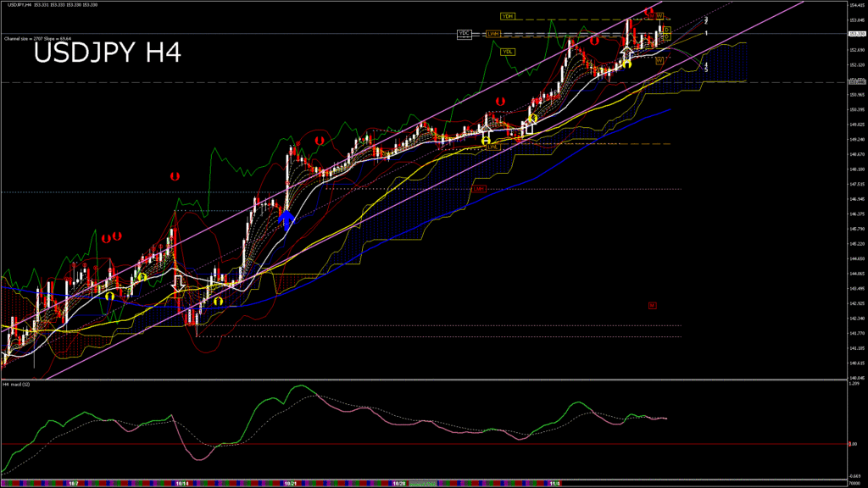The width and height of the screenshot is (868, 488).
Task: Select the 11/4 date on time axis
Action: pos(553,483)
